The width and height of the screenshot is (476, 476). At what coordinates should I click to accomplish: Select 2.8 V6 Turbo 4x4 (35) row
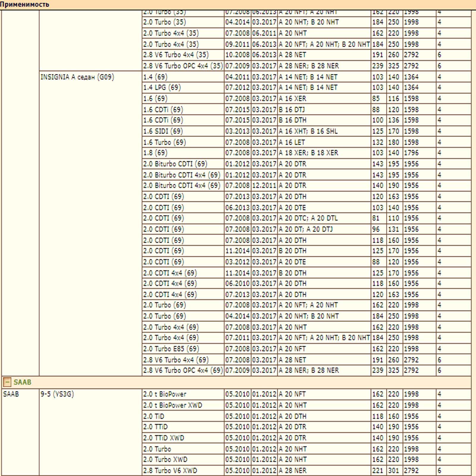(x=307, y=55)
